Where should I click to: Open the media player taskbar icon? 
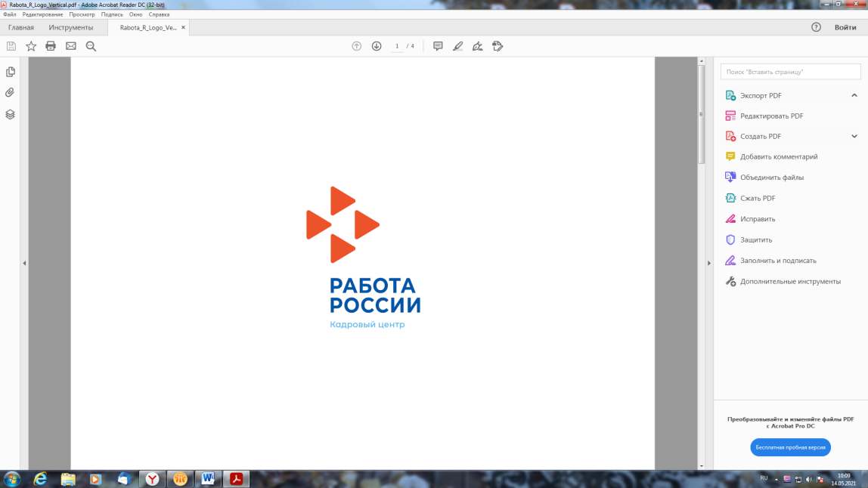96,479
